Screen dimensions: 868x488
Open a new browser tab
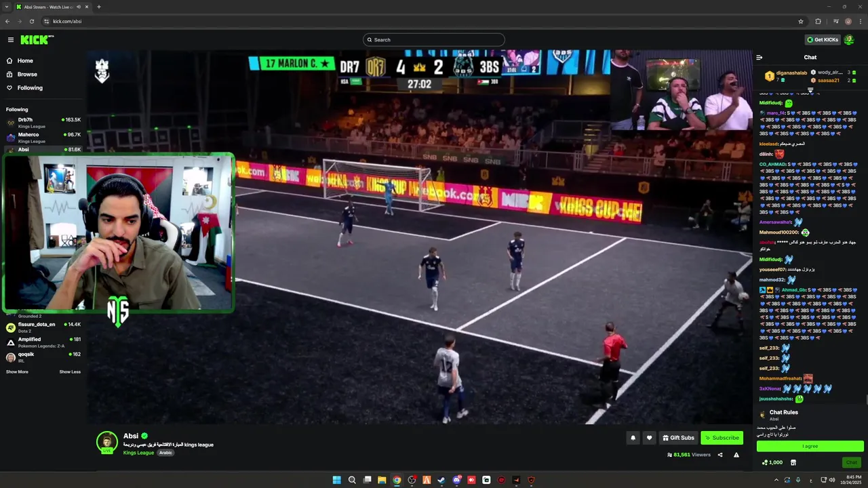pyautogui.click(x=99, y=7)
